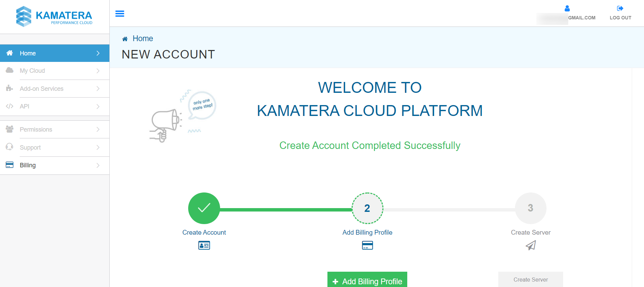Select the Create Server paper plane icon
The image size is (644, 287).
[531, 246]
